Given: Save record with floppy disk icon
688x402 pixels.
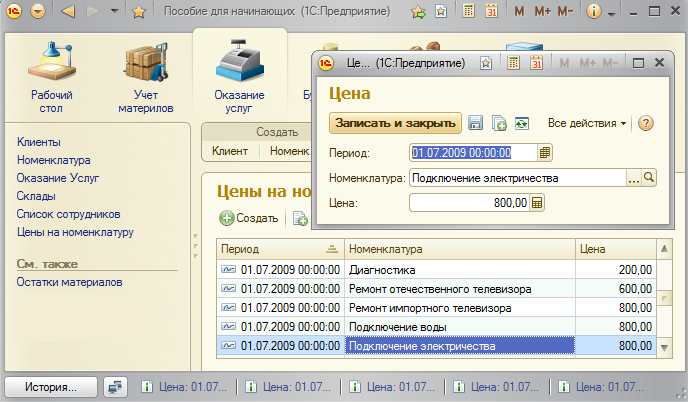Looking at the screenshot, I should 475,123.
